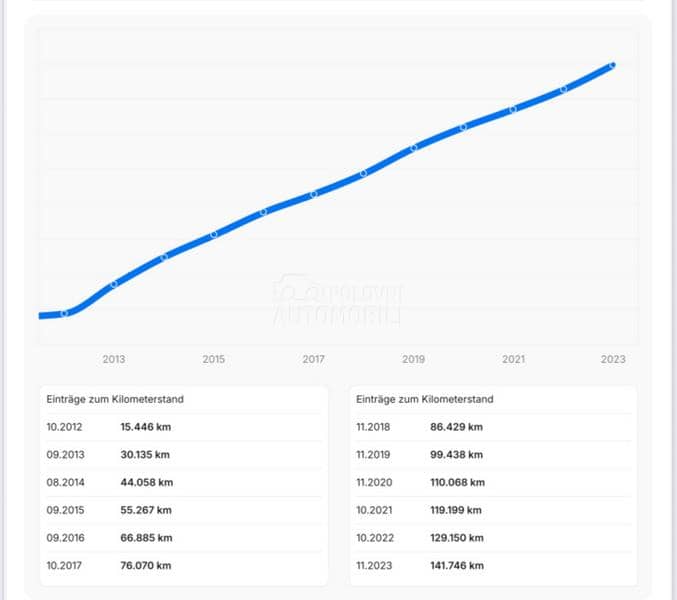This screenshot has height=600, width=677.
Task: Click the left 'Einträge zum Kilometerstand' header
Action: [x=115, y=399]
